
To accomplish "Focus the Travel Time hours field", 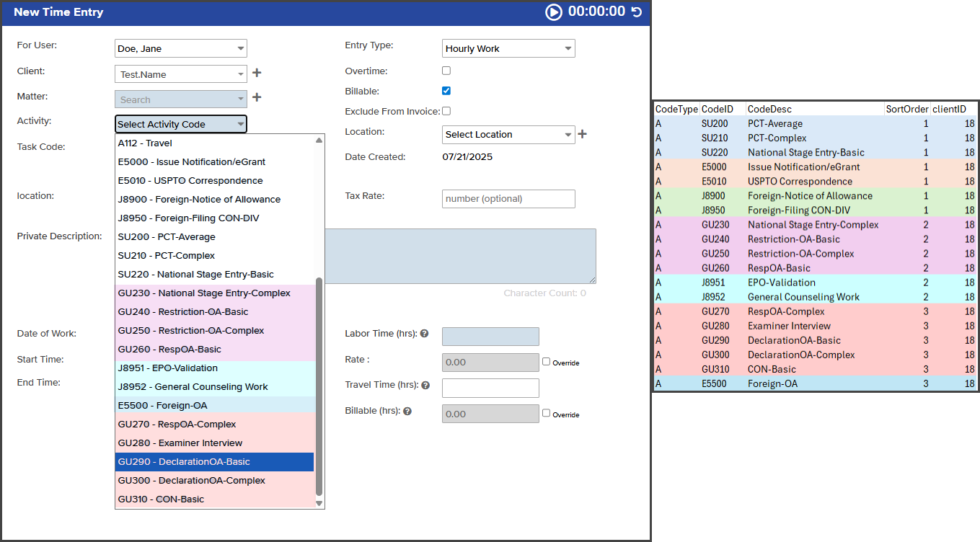I will pos(490,388).
